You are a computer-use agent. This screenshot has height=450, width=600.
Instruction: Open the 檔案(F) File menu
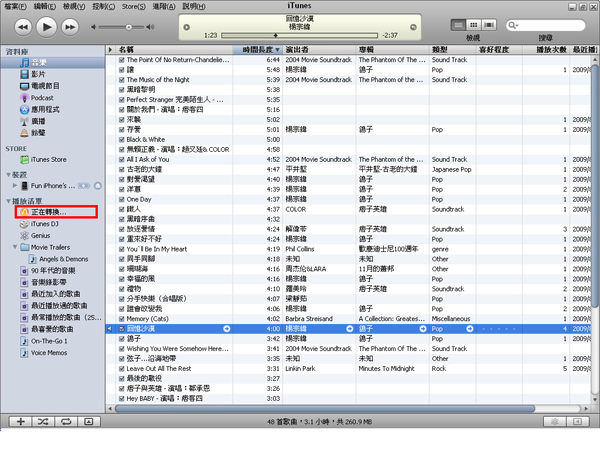(15, 7)
